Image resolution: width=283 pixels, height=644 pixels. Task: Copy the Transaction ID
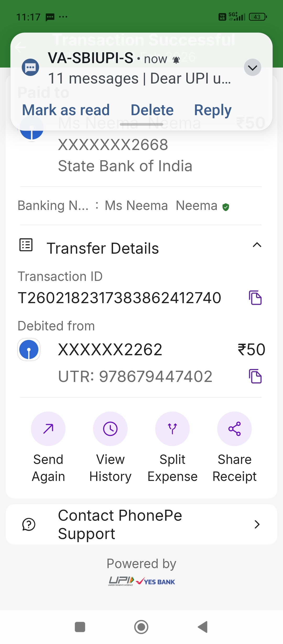coord(255,298)
